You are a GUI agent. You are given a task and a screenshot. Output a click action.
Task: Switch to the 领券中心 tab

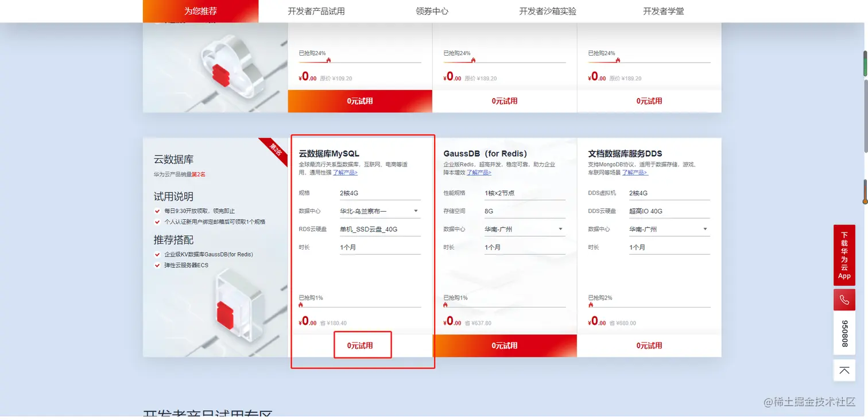pyautogui.click(x=432, y=11)
